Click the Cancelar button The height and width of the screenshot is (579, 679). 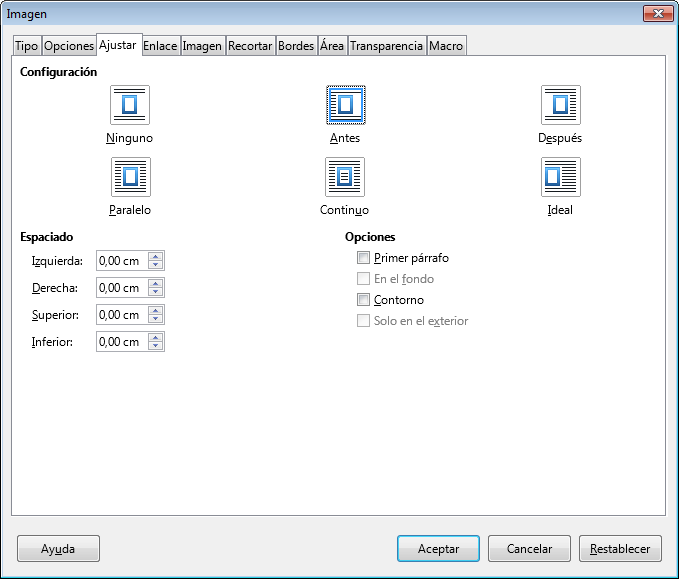click(529, 549)
